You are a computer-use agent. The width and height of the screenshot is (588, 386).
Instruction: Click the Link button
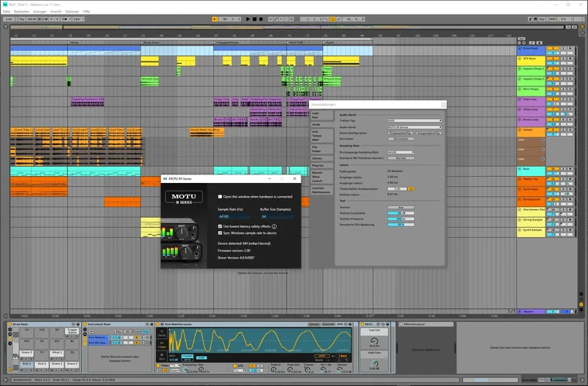click(8, 19)
